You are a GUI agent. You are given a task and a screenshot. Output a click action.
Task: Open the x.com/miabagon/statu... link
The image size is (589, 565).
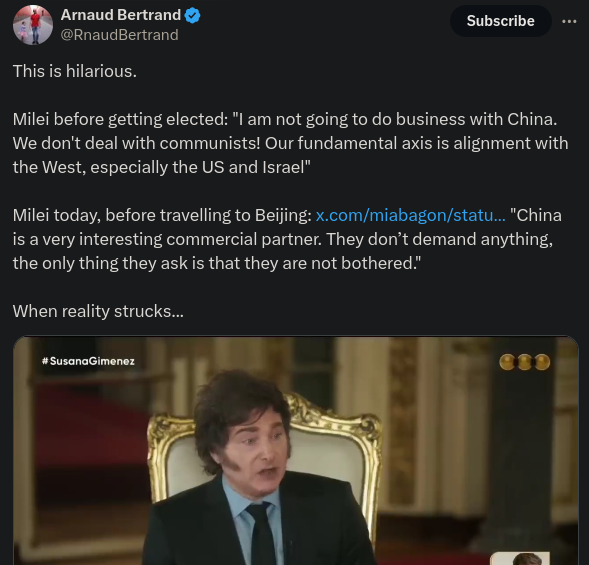(411, 215)
